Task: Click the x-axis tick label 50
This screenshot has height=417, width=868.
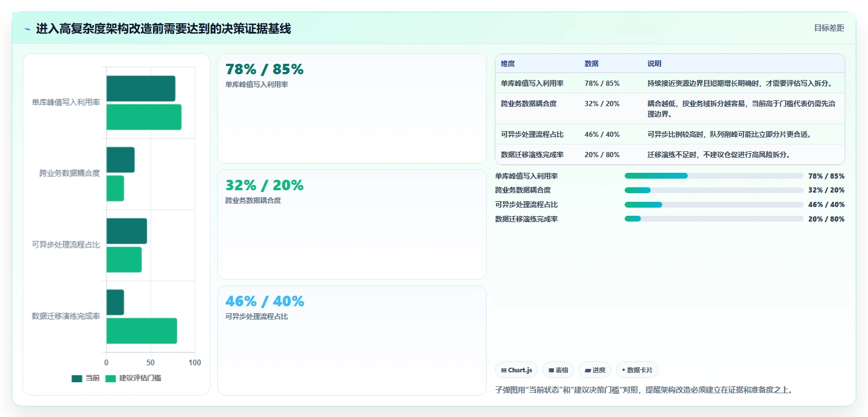Action: click(151, 362)
